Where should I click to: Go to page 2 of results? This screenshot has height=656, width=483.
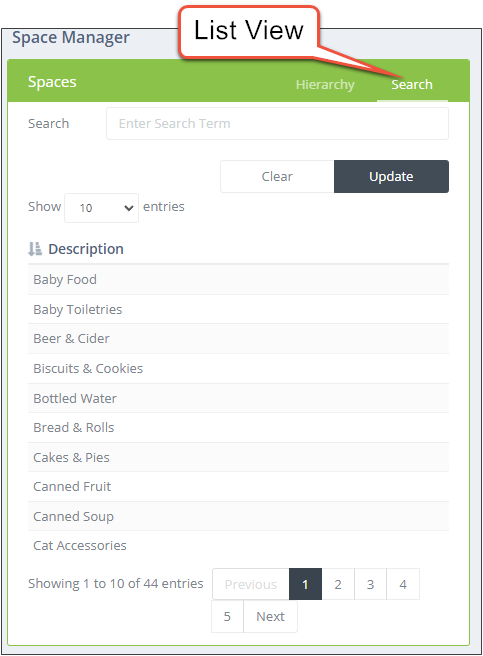coord(338,584)
